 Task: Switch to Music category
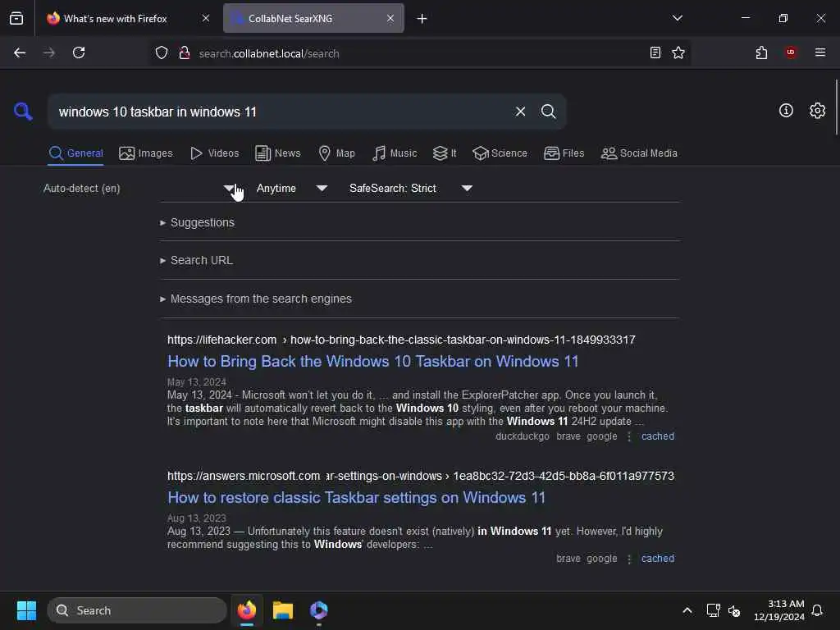click(395, 153)
